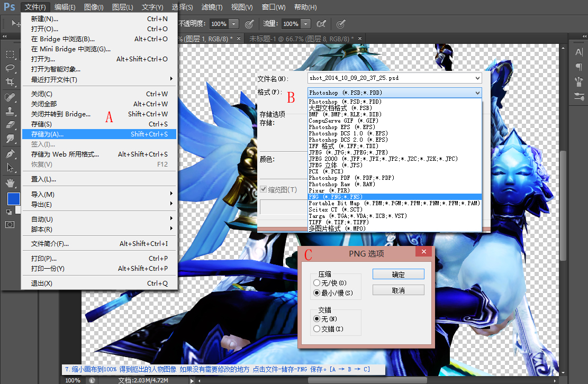Toggle Quick Mask mode icon
The width and height of the screenshot is (588, 384).
pyautogui.click(x=10, y=225)
